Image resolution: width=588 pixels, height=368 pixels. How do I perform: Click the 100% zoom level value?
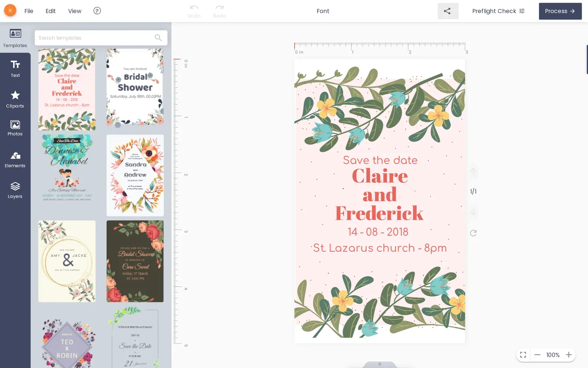pyautogui.click(x=553, y=355)
